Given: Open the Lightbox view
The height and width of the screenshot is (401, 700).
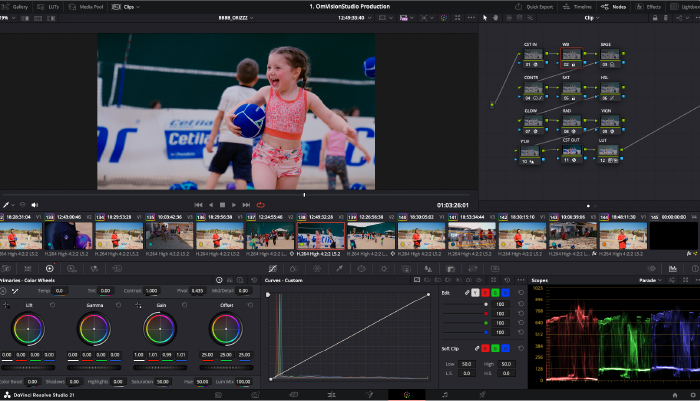Looking at the screenshot, I should 685,7.
